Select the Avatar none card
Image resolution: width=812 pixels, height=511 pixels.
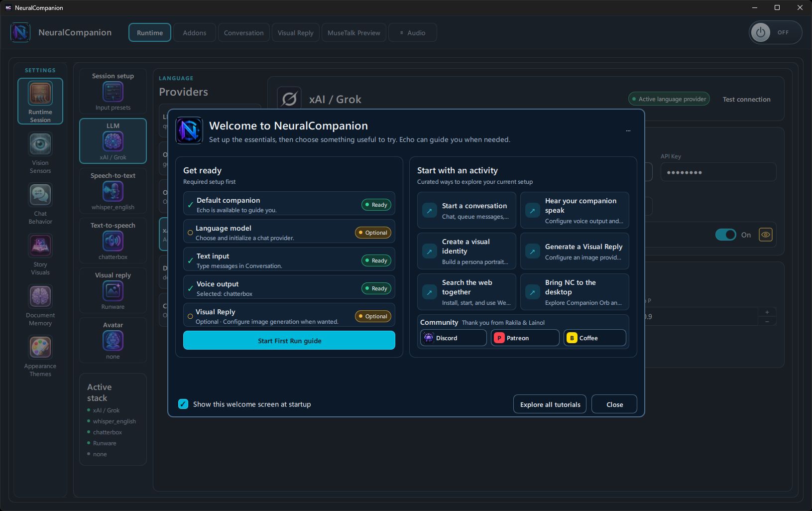[113, 340]
